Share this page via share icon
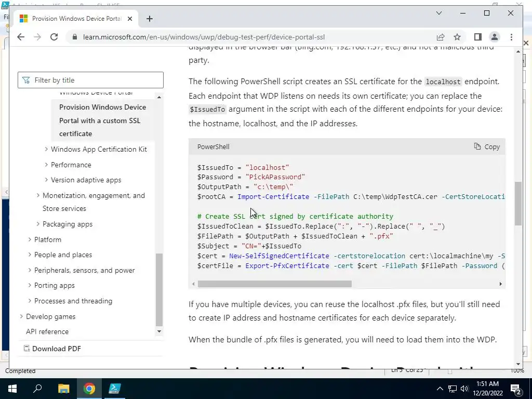The width and height of the screenshot is (532, 399). (441, 37)
